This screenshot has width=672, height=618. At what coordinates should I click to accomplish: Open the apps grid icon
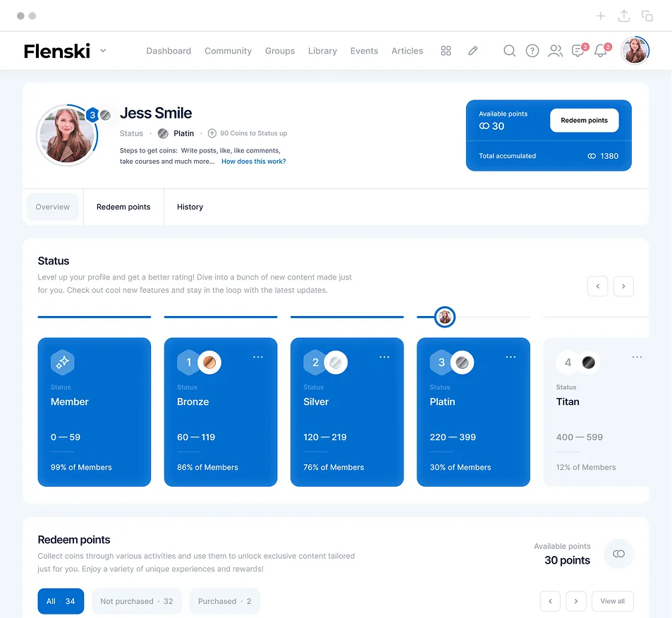(x=446, y=51)
